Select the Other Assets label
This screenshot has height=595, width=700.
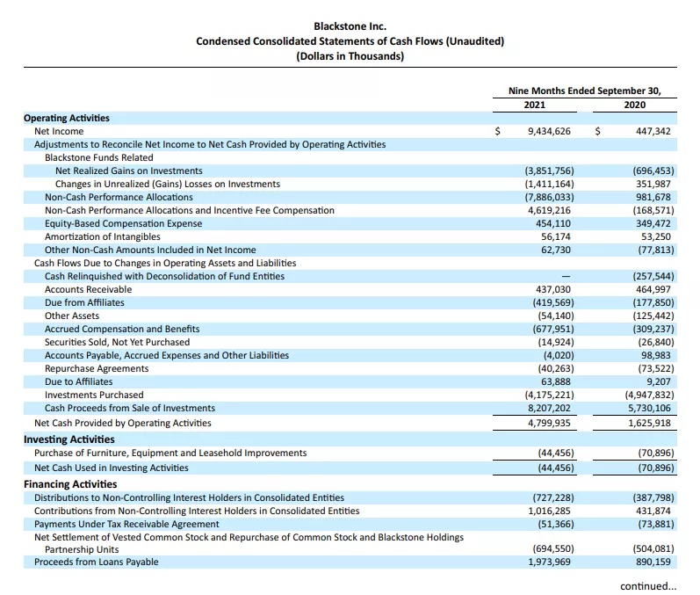pyautogui.click(x=72, y=316)
